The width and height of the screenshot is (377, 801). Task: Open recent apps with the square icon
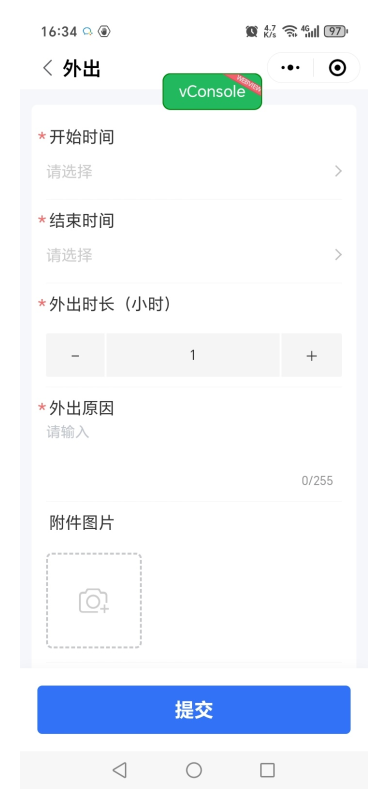pyautogui.click(x=267, y=770)
